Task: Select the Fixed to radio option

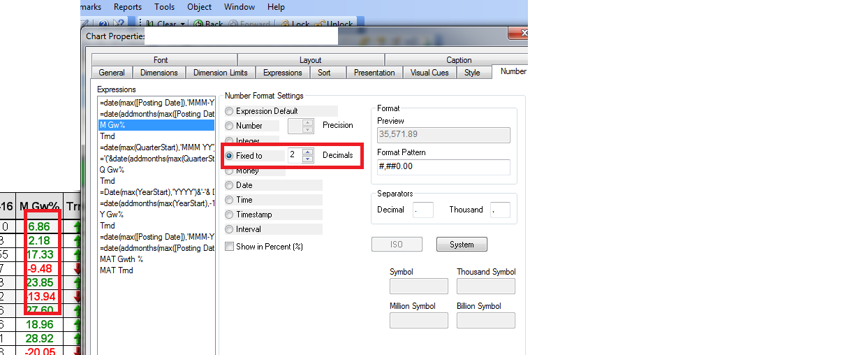Action: click(230, 155)
